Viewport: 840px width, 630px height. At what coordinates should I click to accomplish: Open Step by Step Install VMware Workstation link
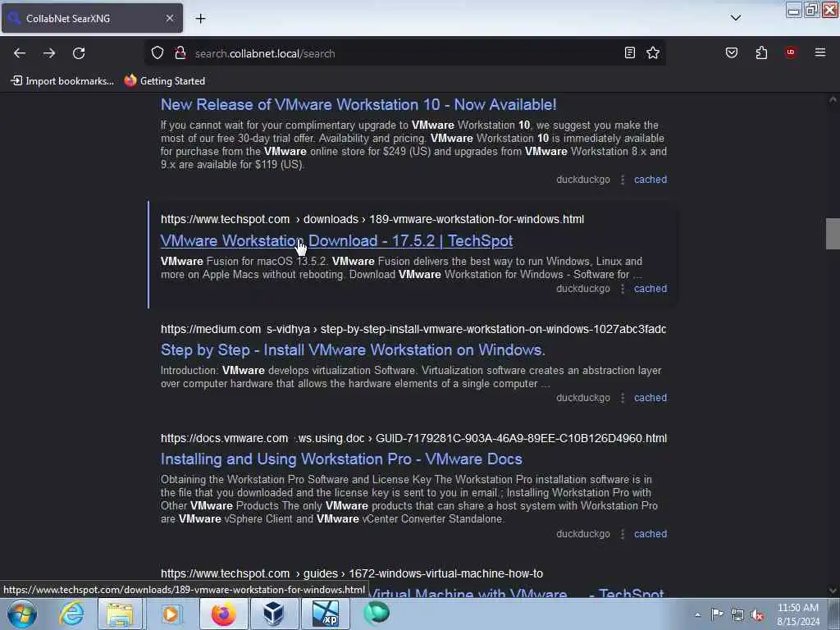coord(353,349)
